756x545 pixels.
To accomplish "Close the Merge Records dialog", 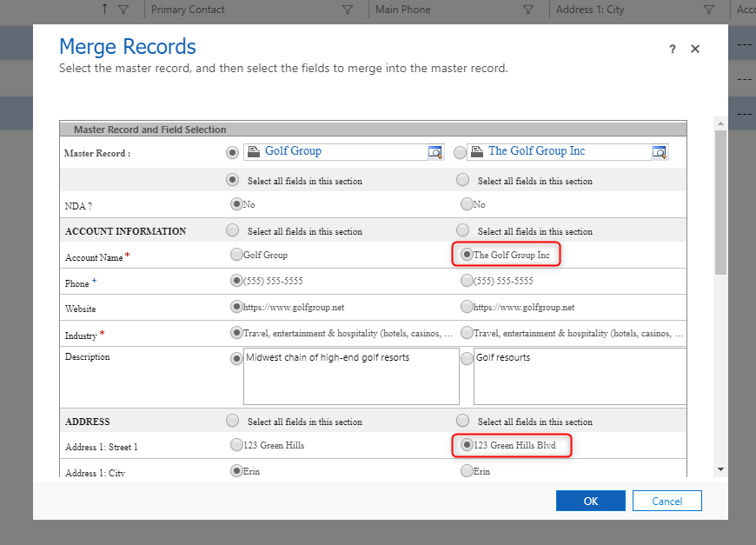I will click(695, 49).
